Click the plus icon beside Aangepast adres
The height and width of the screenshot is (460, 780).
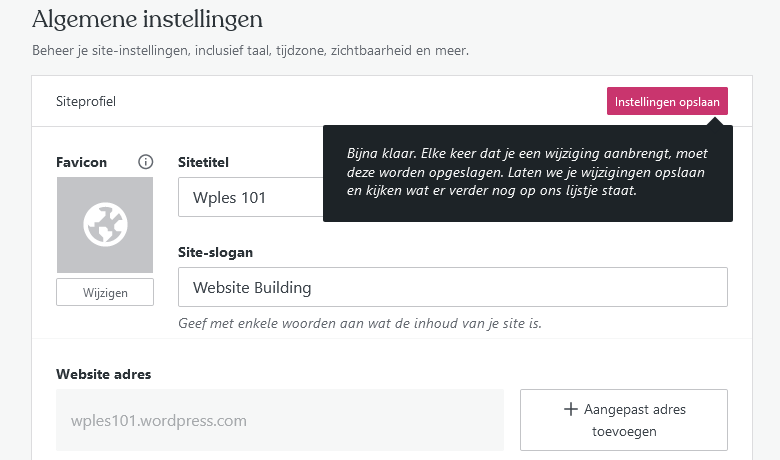(x=571, y=409)
